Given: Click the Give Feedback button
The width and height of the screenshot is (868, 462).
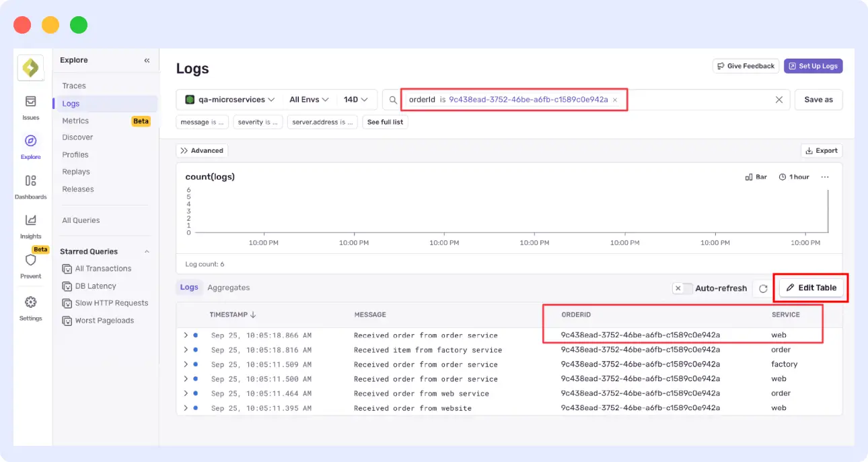Looking at the screenshot, I should (x=746, y=66).
